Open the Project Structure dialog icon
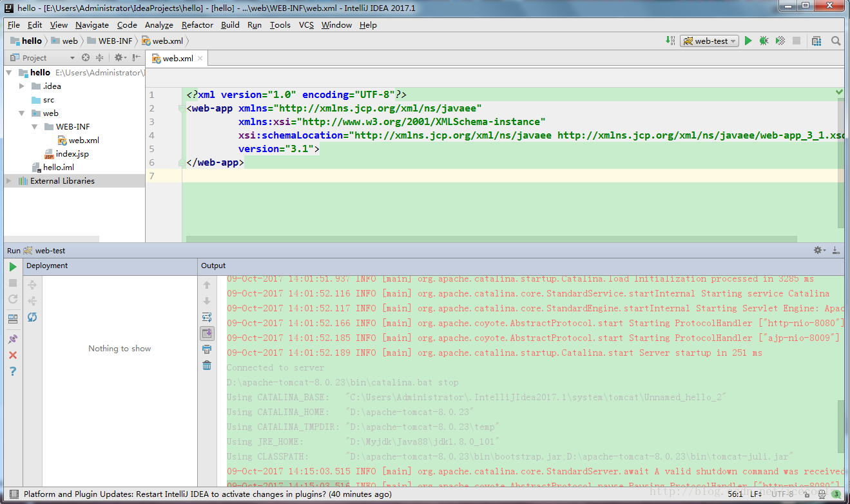The width and height of the screenshot is (850, 504). [816, 41]
